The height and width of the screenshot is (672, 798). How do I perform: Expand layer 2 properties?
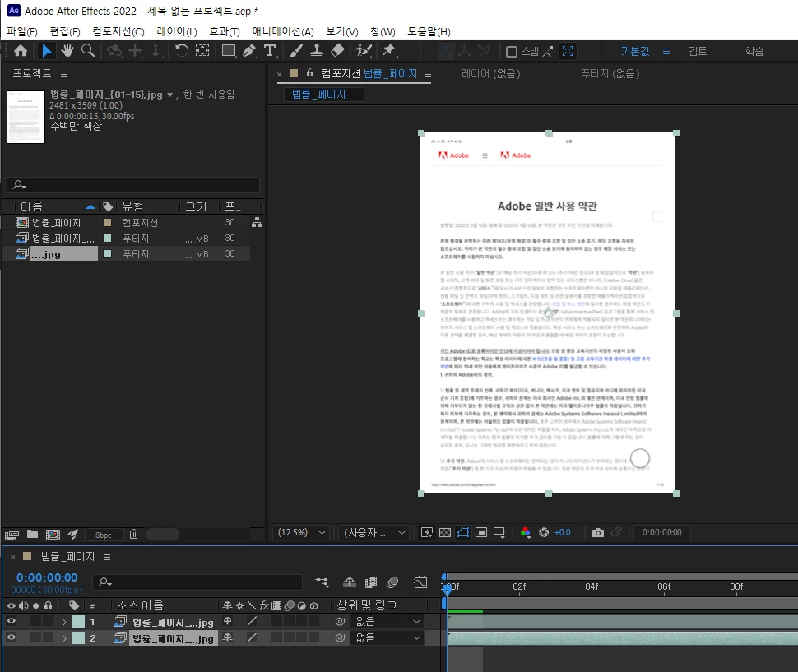point(65,638)
